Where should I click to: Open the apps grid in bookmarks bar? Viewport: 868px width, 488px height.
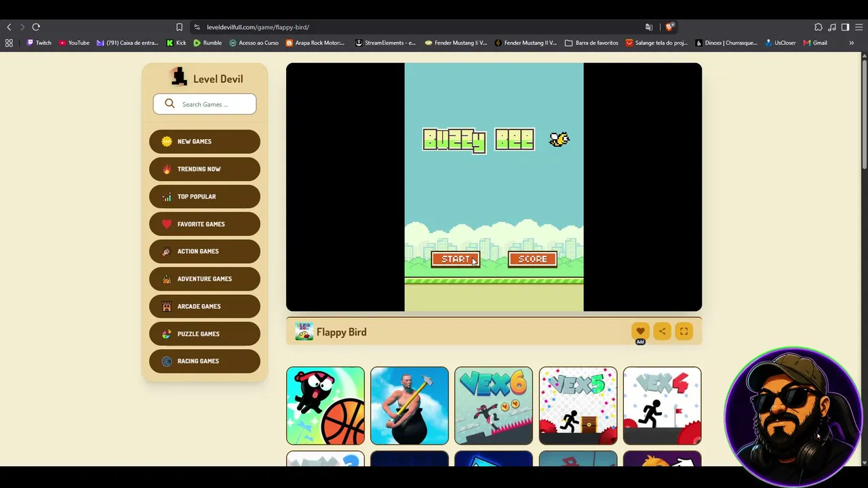9,43
